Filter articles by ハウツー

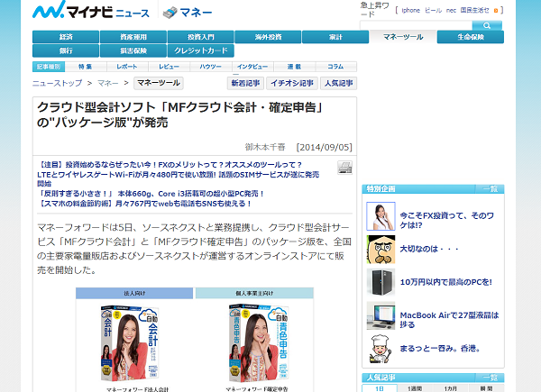pos(211,67)
